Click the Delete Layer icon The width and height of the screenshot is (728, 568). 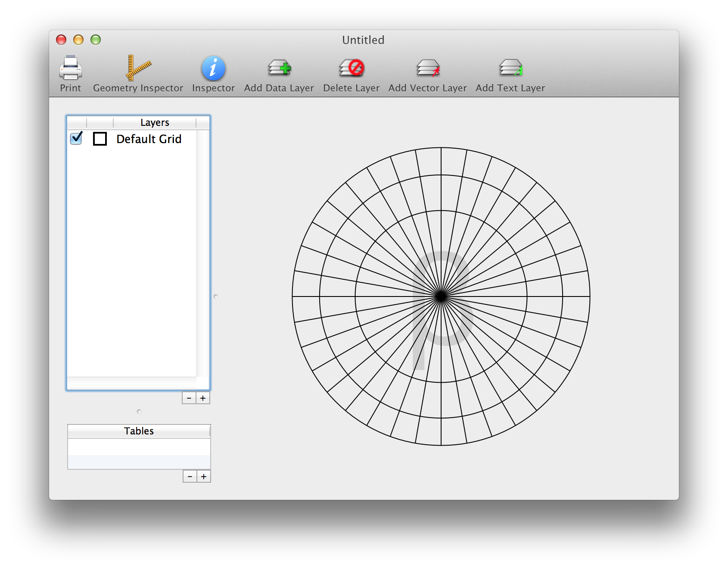coord(352,68)
